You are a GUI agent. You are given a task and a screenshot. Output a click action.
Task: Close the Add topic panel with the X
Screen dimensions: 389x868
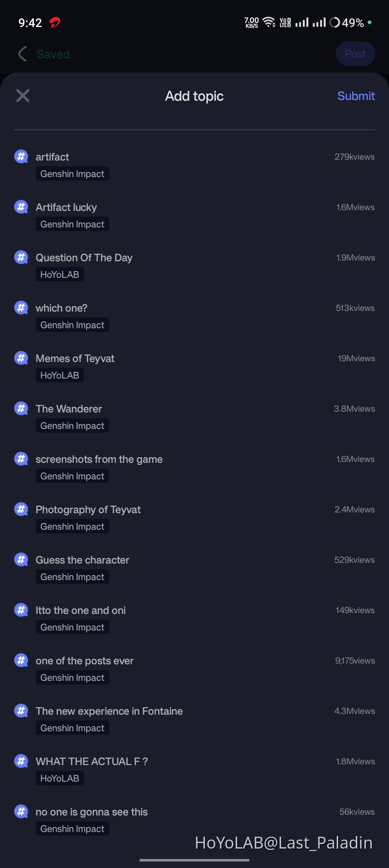(x=22, y=95)
